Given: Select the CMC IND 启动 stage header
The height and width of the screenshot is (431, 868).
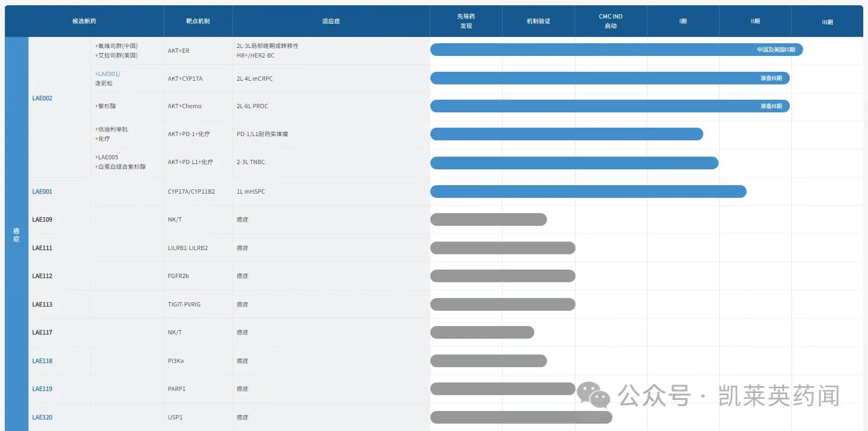Looking at the screenshot, I should point(611,21).
